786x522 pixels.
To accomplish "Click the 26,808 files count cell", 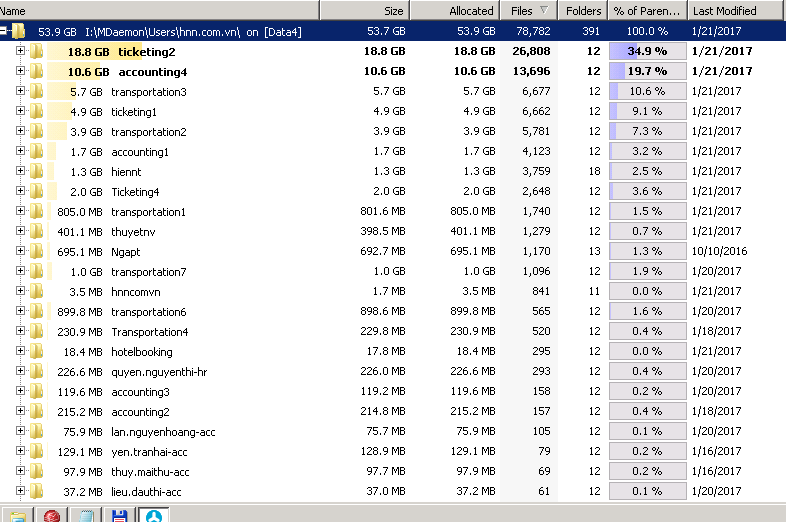I will click(x=531, y=51).
